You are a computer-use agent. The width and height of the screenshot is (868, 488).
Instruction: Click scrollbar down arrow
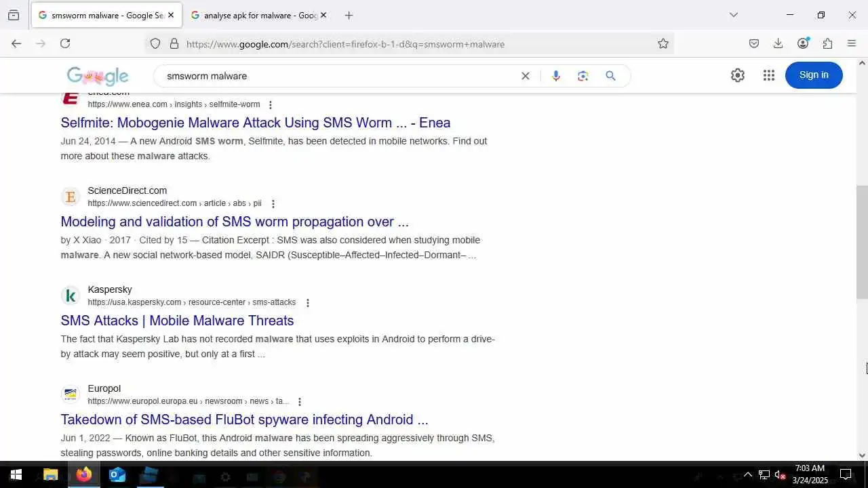862,455
